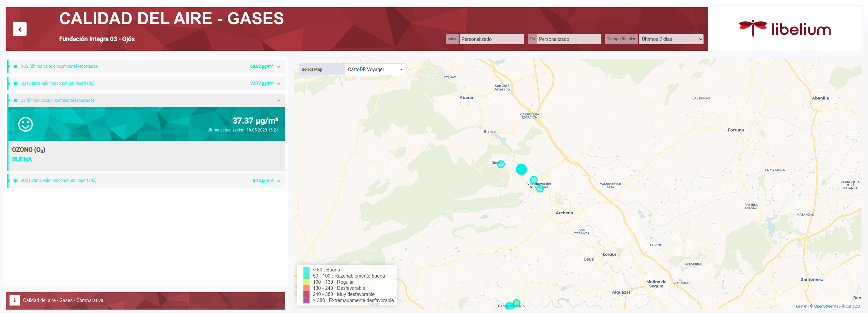Click the large cyan station marker on the map

pyautogui.click(x=521, y=169)
